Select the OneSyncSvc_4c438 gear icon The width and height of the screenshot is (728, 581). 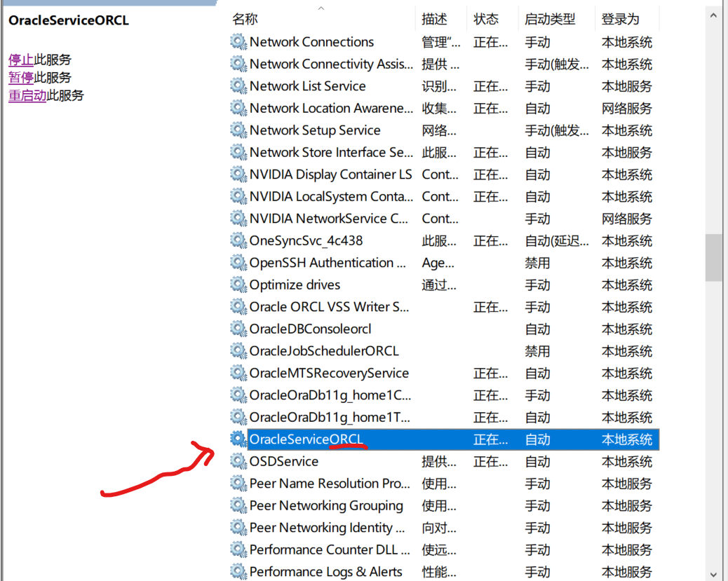pyautogui.click(x=238, y=240)
